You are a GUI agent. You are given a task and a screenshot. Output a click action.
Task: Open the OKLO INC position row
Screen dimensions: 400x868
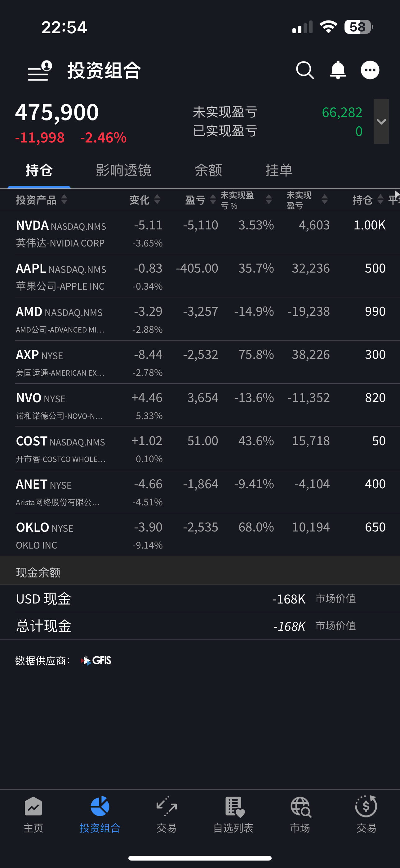click(x=200, y=535)
